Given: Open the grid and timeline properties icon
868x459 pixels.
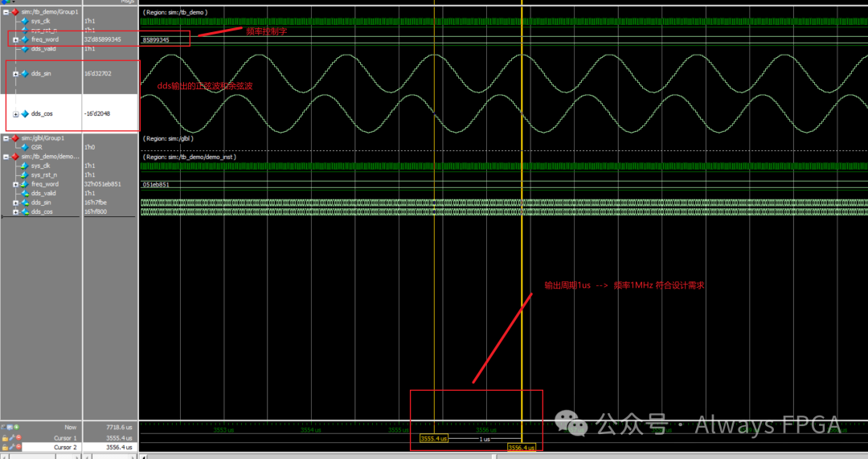Looking at the screenshot, I should 10,427.
